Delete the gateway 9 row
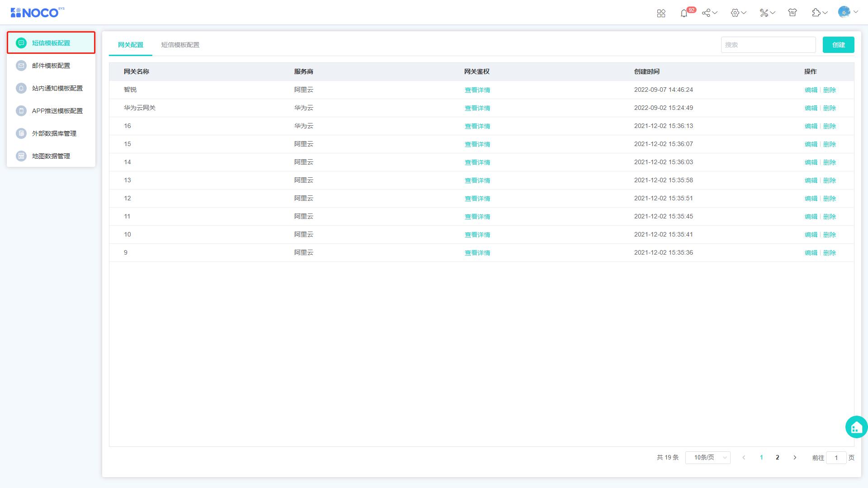This screenshot has width=868, height=488. (830, 253)
